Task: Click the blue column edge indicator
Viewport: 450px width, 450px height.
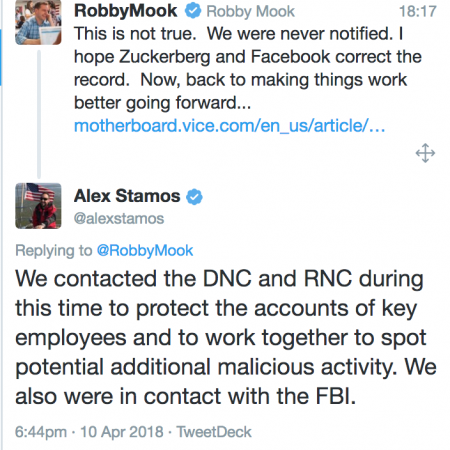Action: coord(1,57)
